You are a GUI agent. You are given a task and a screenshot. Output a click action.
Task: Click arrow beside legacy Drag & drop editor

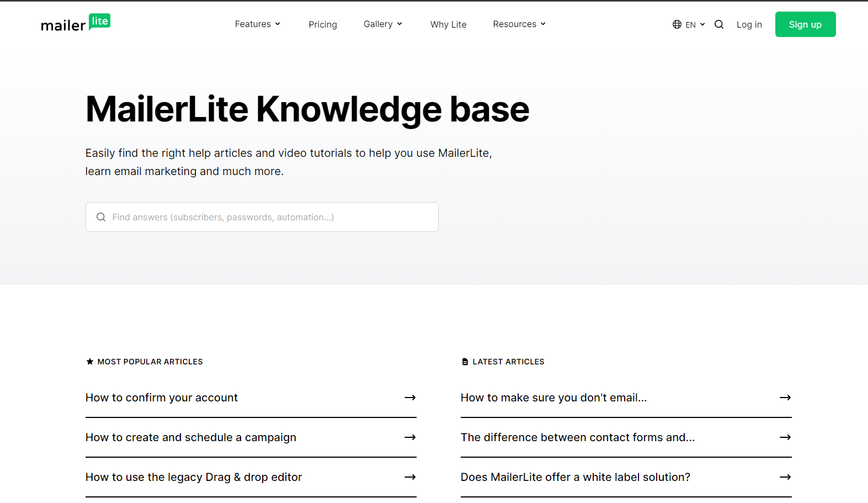(x=410, y=477)
